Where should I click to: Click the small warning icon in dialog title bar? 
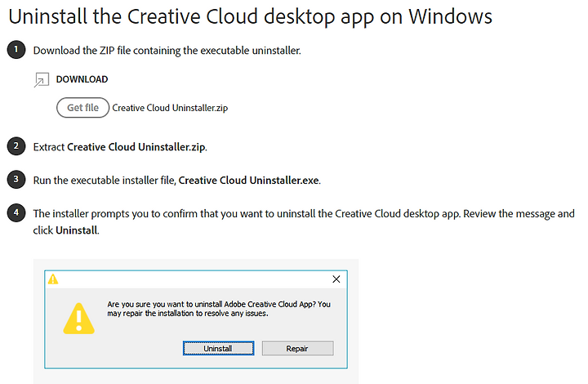click(x=53, y=279)
